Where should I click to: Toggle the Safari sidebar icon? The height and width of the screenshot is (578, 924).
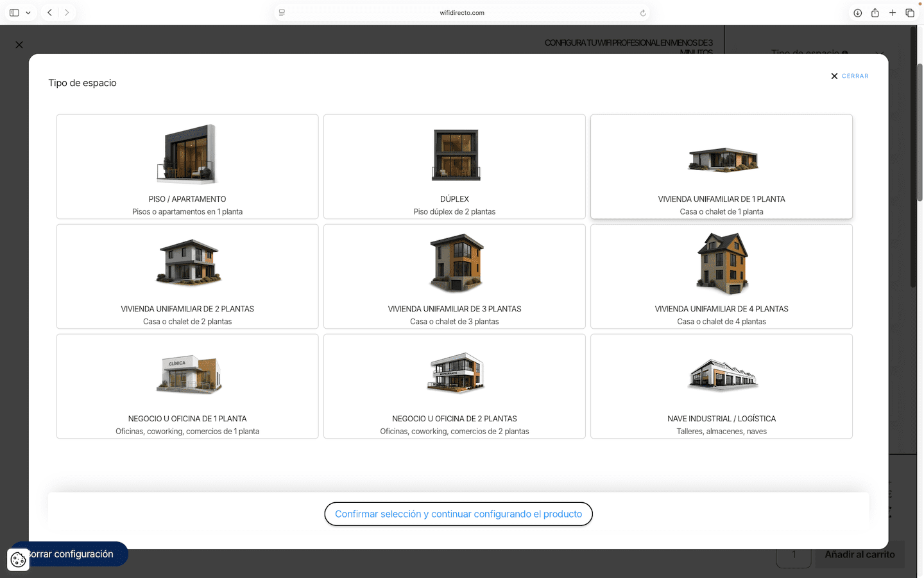point(14,13)
